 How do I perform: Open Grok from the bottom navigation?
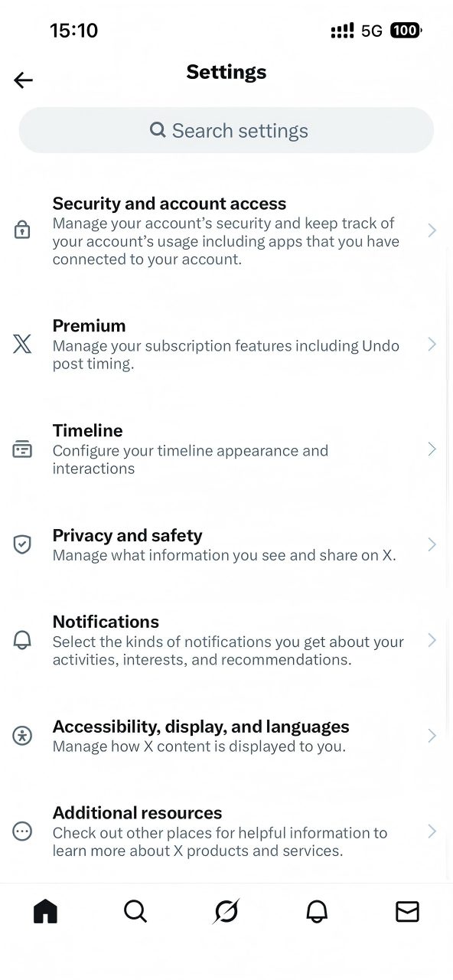pos(226,911)
